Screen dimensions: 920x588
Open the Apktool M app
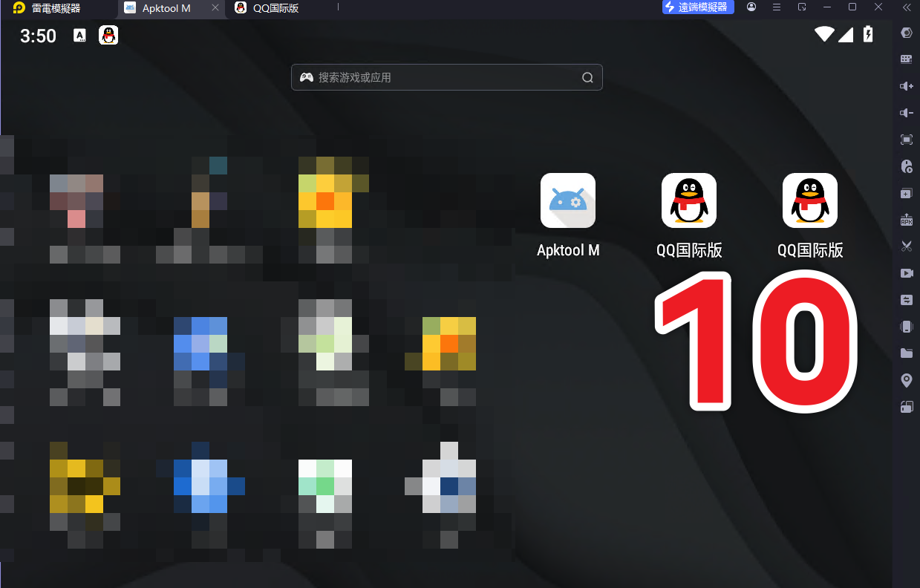point(567,200)
